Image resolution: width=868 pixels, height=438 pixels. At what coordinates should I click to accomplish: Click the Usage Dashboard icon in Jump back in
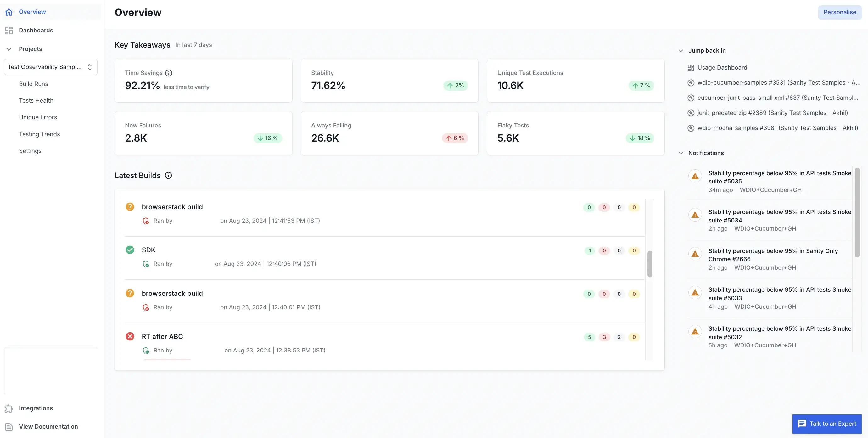(691, 68)
